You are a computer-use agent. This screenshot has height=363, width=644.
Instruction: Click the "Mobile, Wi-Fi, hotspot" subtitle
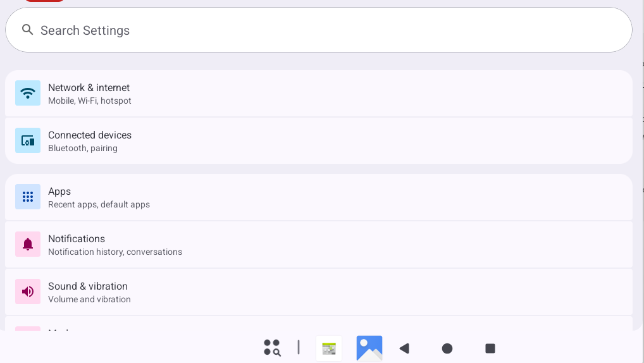click(x=90, y=101)
